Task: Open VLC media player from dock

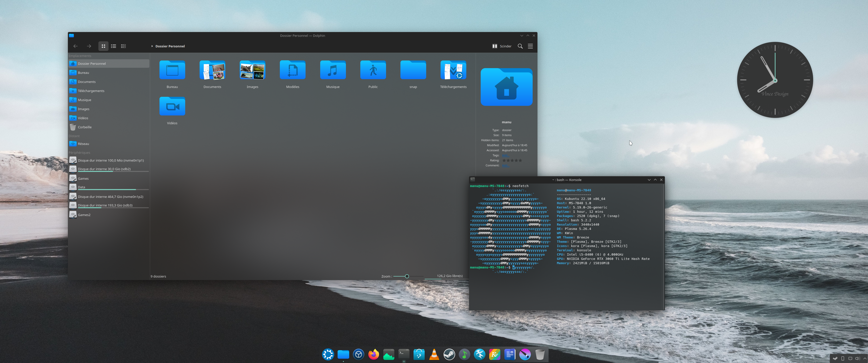Action: click(434, 354)
